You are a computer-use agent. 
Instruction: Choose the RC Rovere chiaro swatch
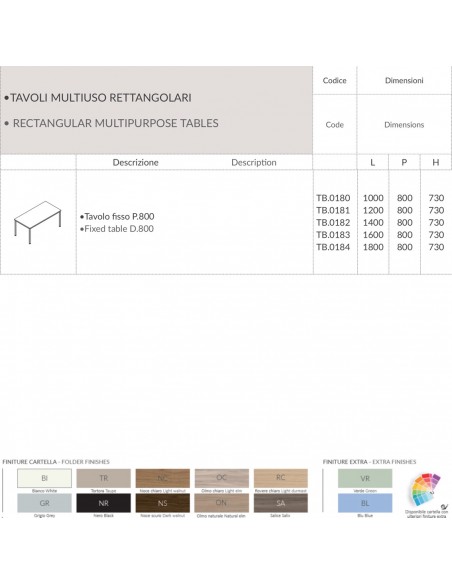tap(281, 478)
